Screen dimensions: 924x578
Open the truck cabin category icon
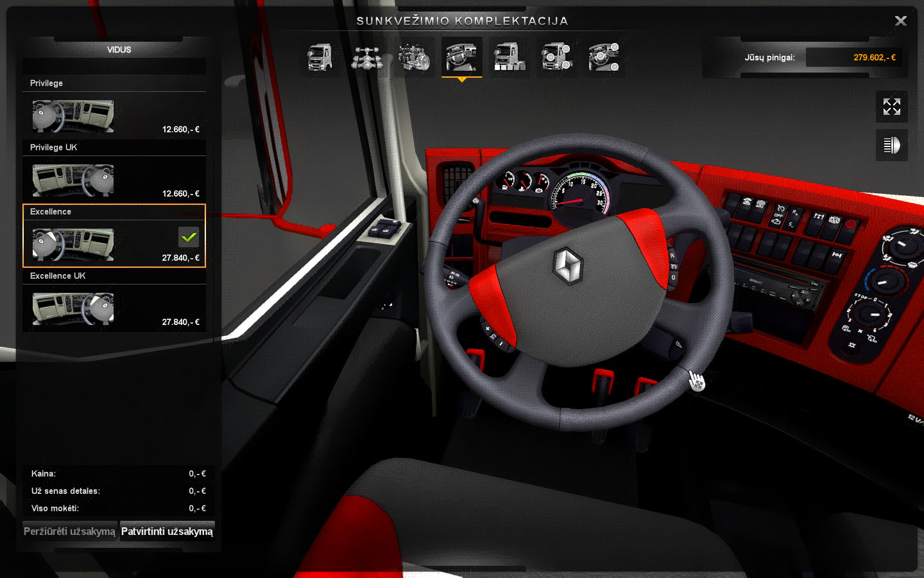tap(320, 57)
